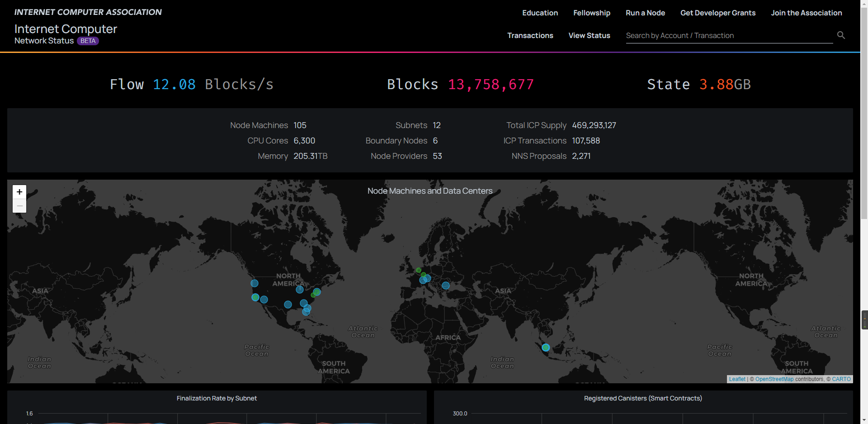The height and width of the screenshot is (424, 868).
Task: Click the Flow rate 12.08
Action: pos(174,85)
